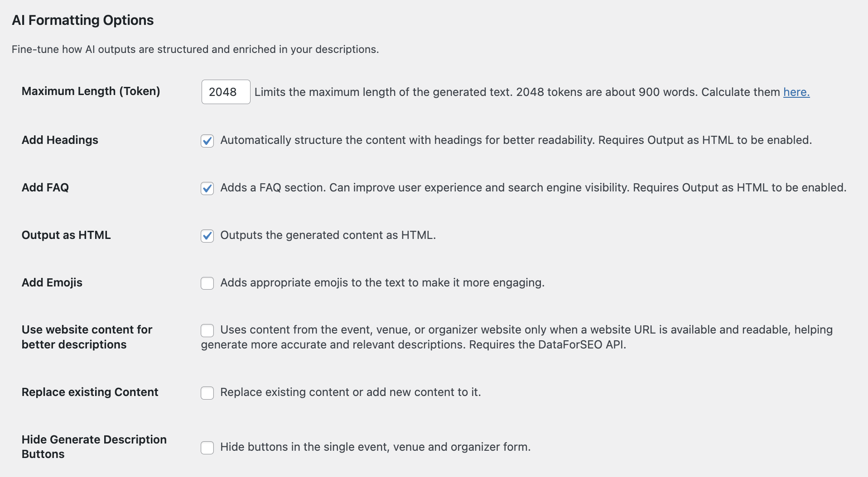Viewport: 868px width, 477px height.
Task: Disable the Add FAQ checkbox
Action: pyautogui.click(x=207, y=188)
